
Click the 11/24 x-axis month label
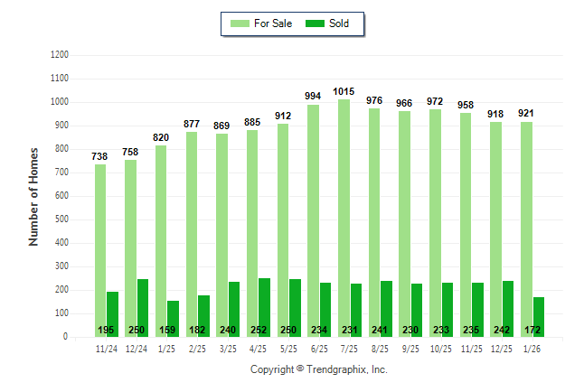coord(106,348)
